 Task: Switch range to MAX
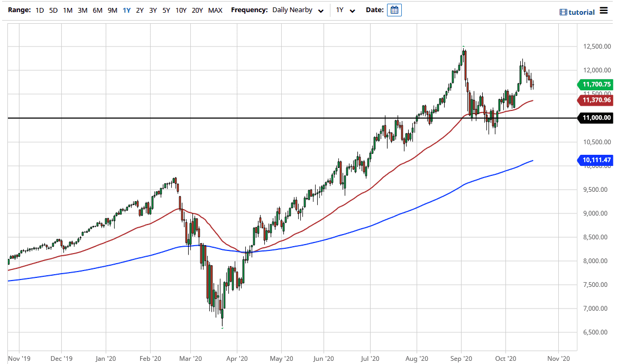215,10
